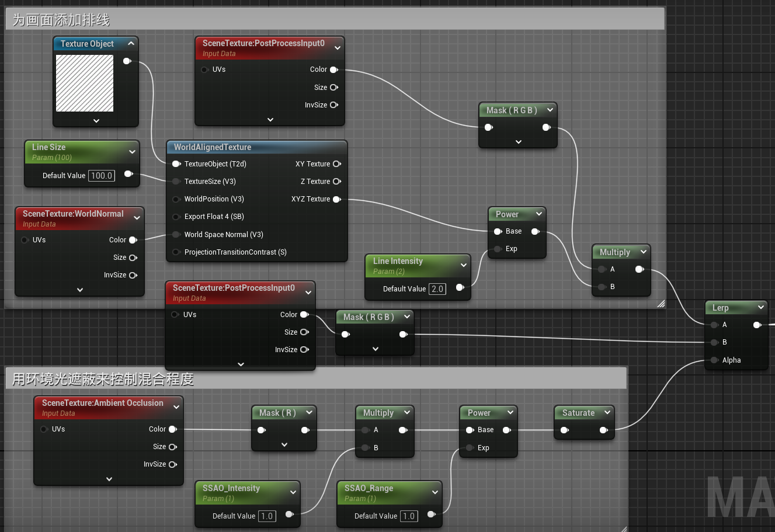This screenshot has width=775, height=532.
Task: Click the Saturate node output pin
Action: click(603, 430)
